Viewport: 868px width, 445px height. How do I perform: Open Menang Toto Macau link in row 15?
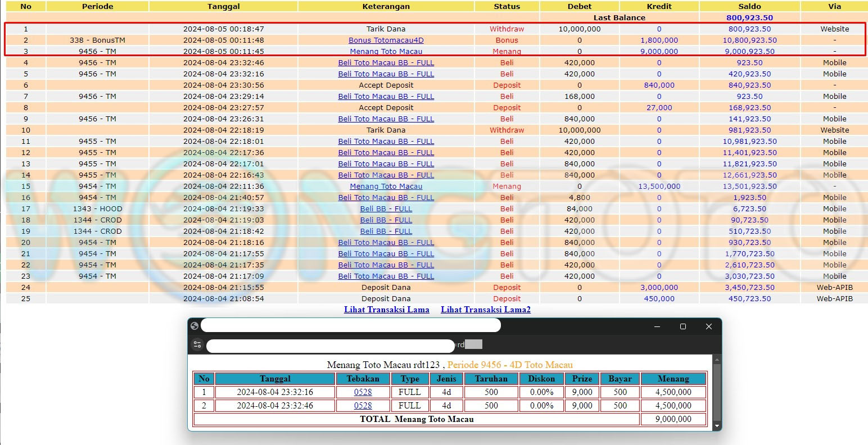pyautogui.click(x=386, y=187)
